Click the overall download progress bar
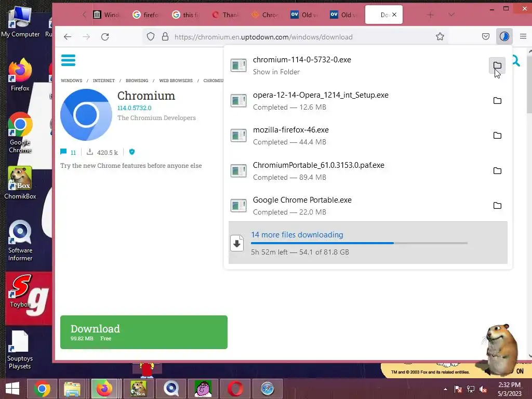Screen dimensions: 532x399 pos(359,243)
